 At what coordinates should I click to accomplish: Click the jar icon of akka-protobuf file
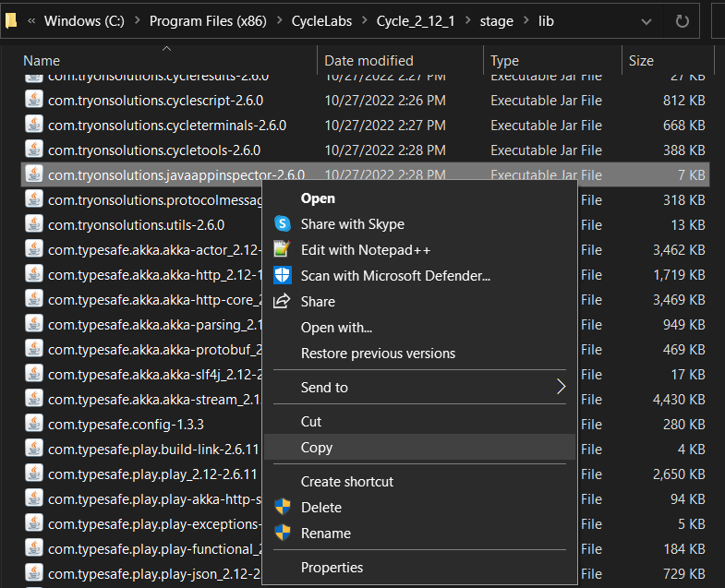pyautogui.click(x=34, y=350)
